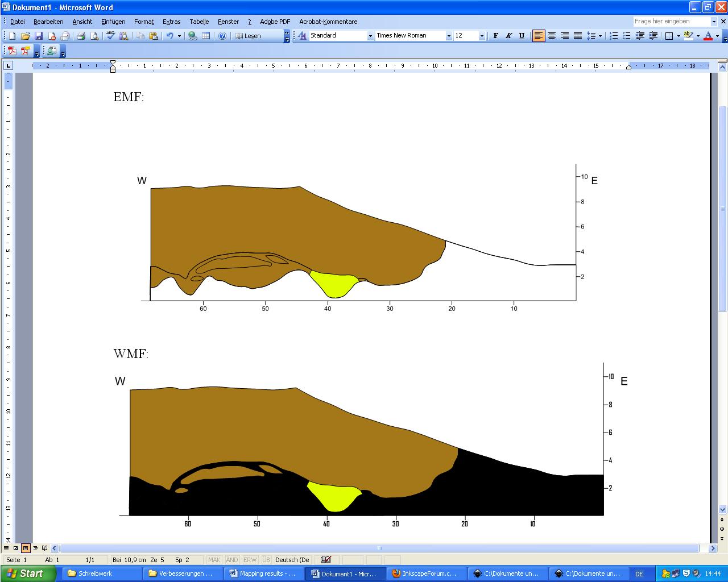This screenshot has width=728, height=582.
Task: Insert a hyperlink using the globe icon
Action: tap(192, 36)
